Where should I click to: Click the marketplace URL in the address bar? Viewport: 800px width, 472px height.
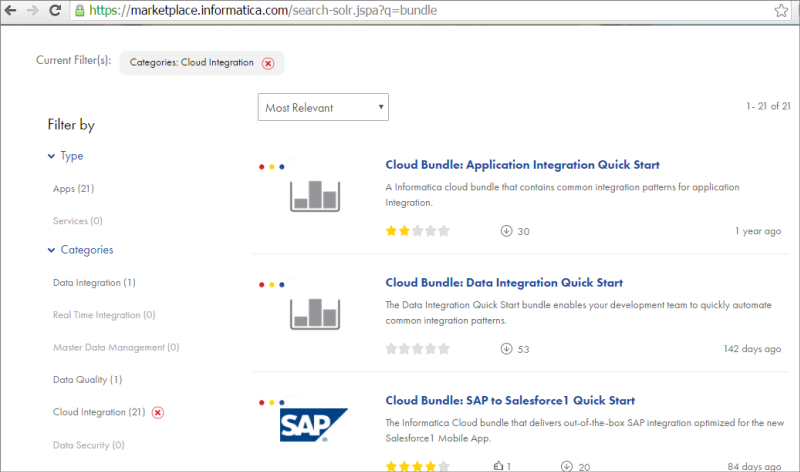pyautogui.click(x=263, y=10)
